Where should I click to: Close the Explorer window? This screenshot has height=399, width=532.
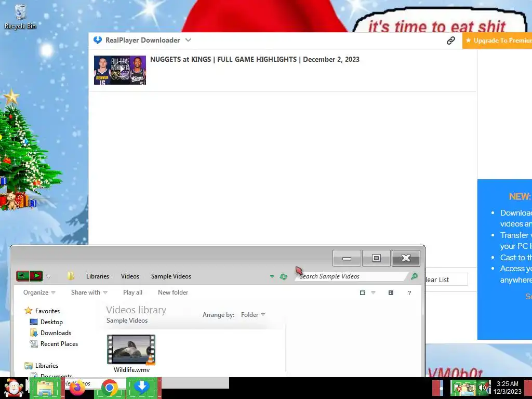pos(406,258)
